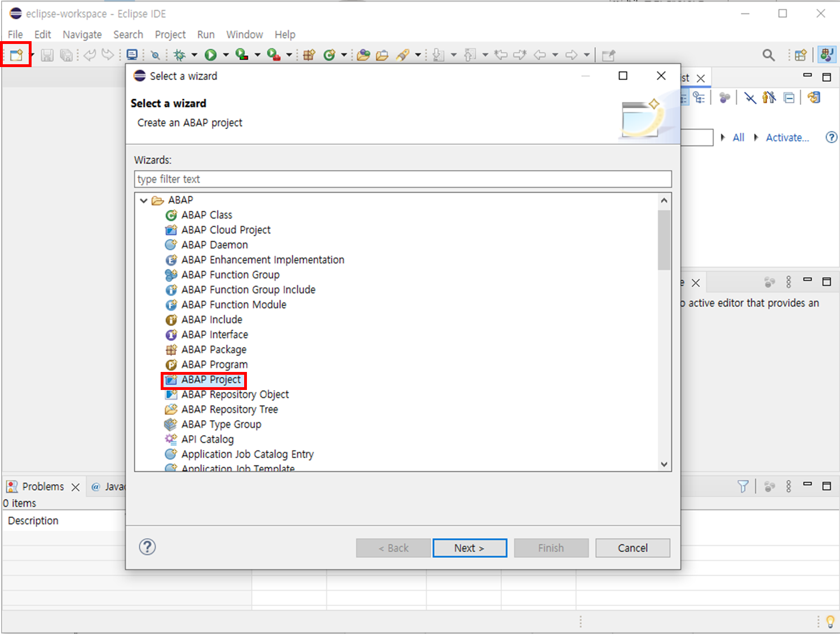Expand the All working set arrow
The image size is (840, 634).
pyautogui.click(x=723, y=138)
